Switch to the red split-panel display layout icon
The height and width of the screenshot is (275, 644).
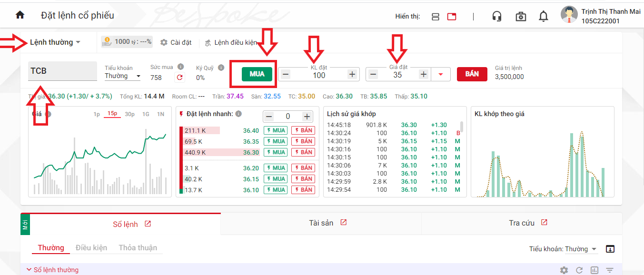pos(452,16)
